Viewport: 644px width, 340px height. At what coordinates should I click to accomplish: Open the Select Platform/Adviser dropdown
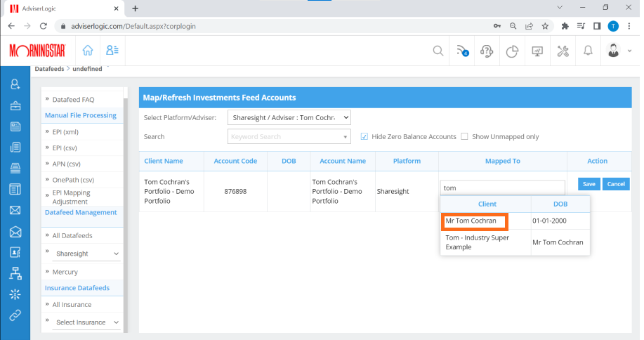pyautogui.click(x=289, y=117)
